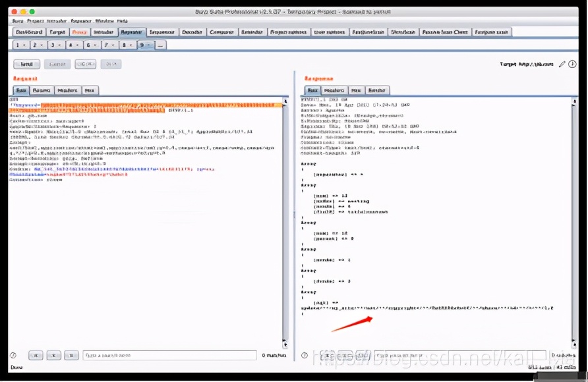Go to previous match in request search
Screen dimensions: 588x382
pos(36,355)
